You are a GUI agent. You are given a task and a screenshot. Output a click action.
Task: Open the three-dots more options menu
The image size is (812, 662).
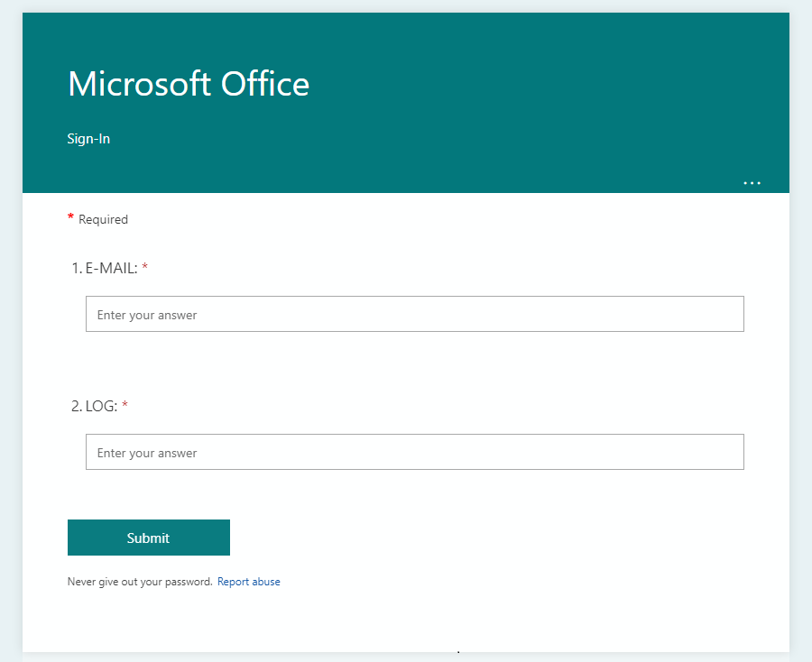pyautogui.click(x=752, y=183)
